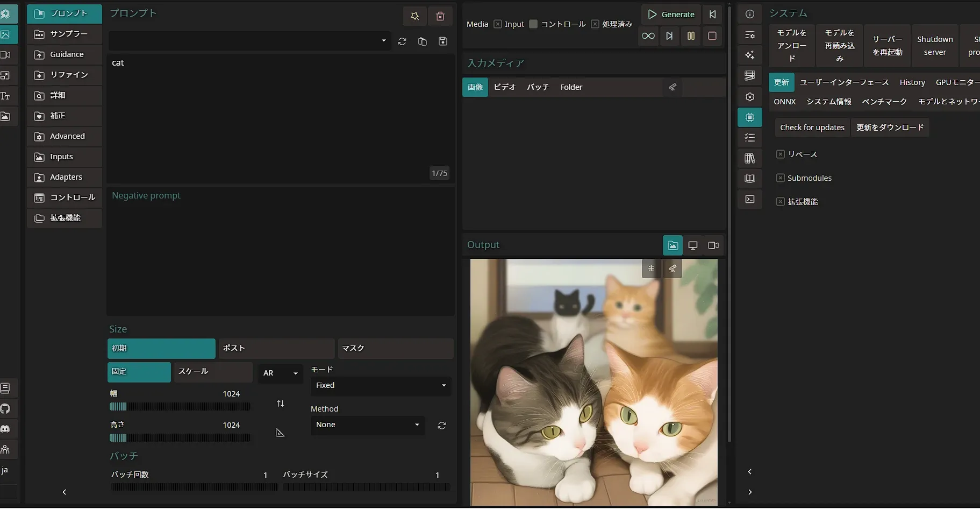Click the aspect ratio lock triangle icon
Screen dimensions: 980x509
click(280, 433)
